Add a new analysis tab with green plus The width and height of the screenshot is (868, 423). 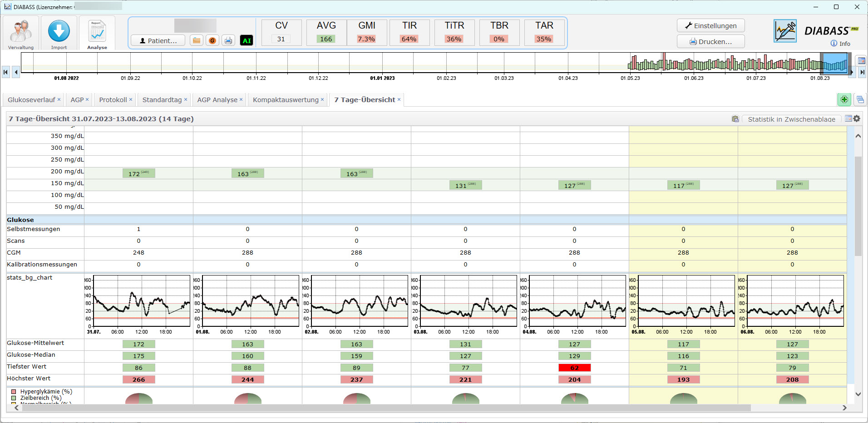coord(844,99)
